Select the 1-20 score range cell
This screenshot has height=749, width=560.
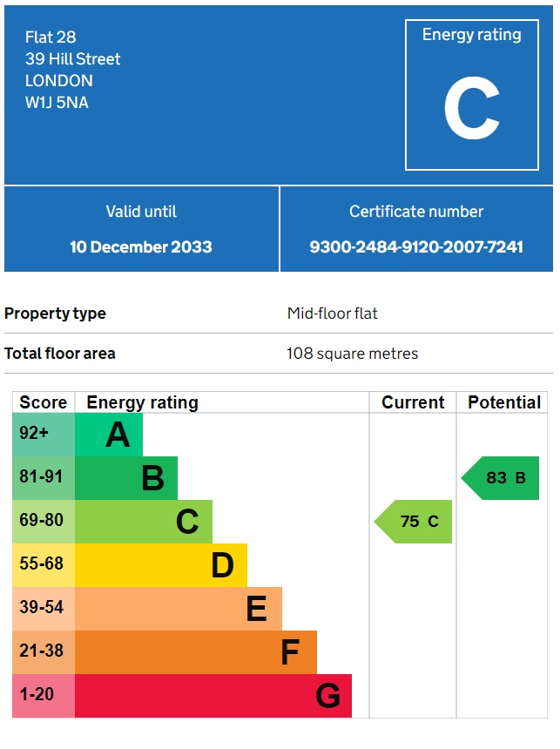[44, 696]
